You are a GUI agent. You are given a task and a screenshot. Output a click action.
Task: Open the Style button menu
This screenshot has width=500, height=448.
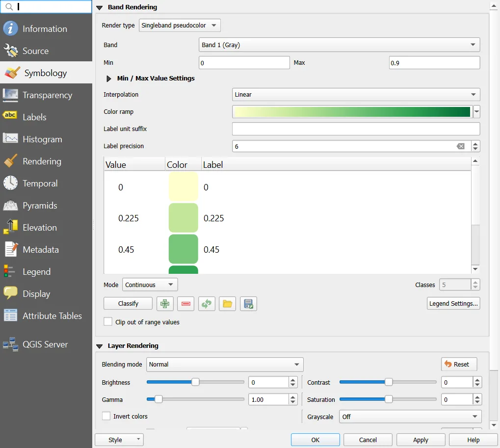pos(119,440)
